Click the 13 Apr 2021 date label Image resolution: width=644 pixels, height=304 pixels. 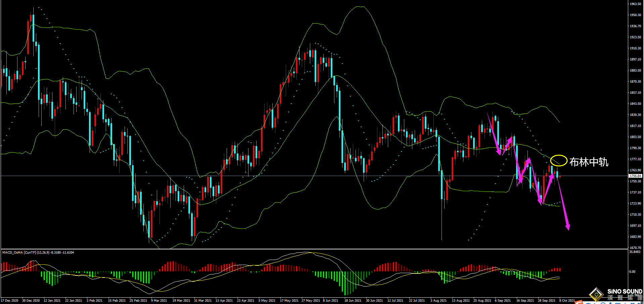224,301
